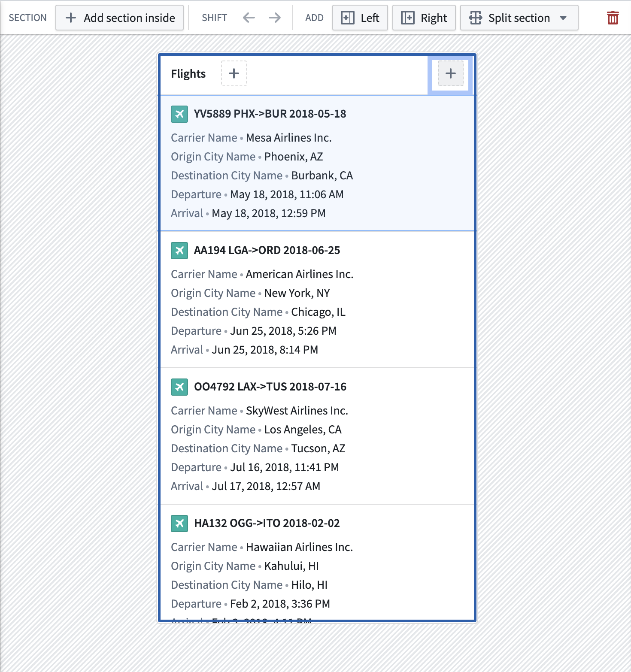Screen dimensions: 631x672
Task: Open flight AA194 LGA->ORD 2018-06-25
Action: coord(267,250)
